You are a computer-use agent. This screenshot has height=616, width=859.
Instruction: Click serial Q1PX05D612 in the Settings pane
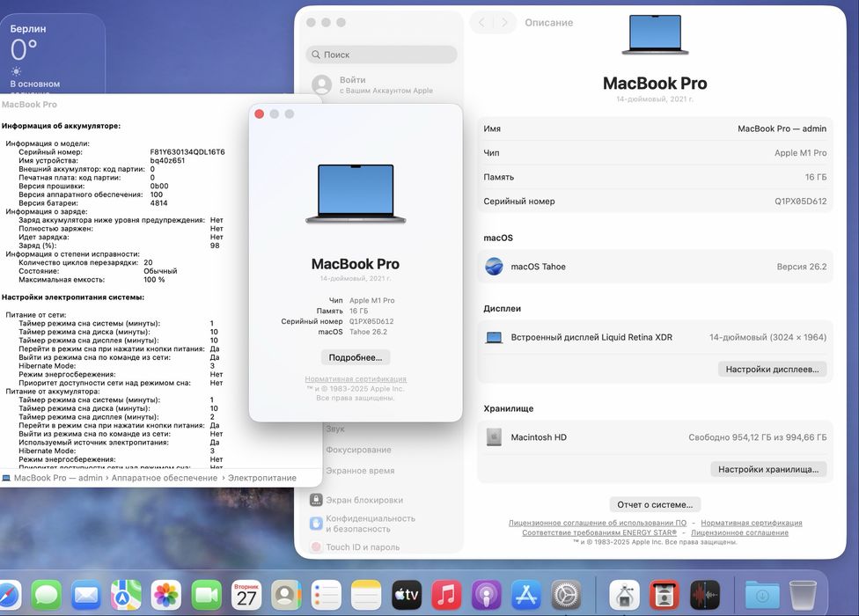click(800, 202)
